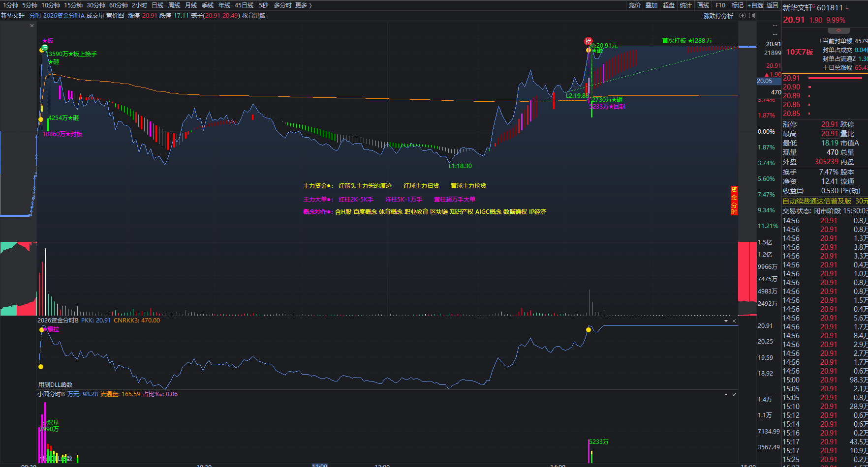Click the up-arrow icon beside 涨跌停分析

pos(743,16)
